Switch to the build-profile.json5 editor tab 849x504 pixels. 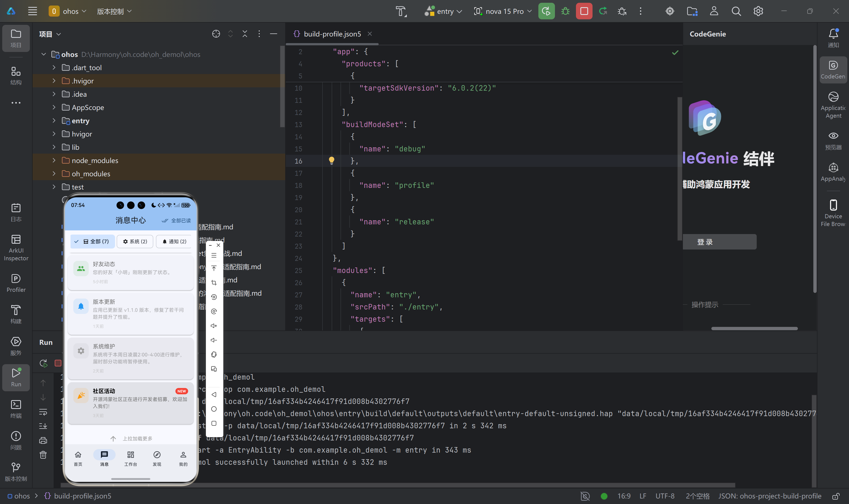pyautogui.click(x=332, y=34)
